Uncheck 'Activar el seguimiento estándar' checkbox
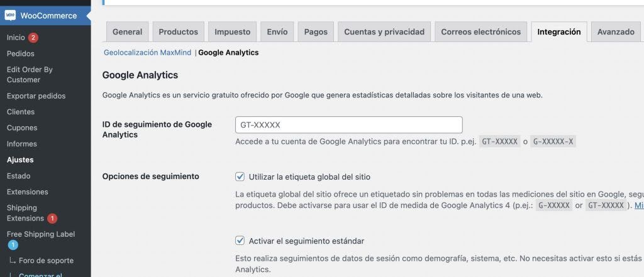 (x=240, y=241)
